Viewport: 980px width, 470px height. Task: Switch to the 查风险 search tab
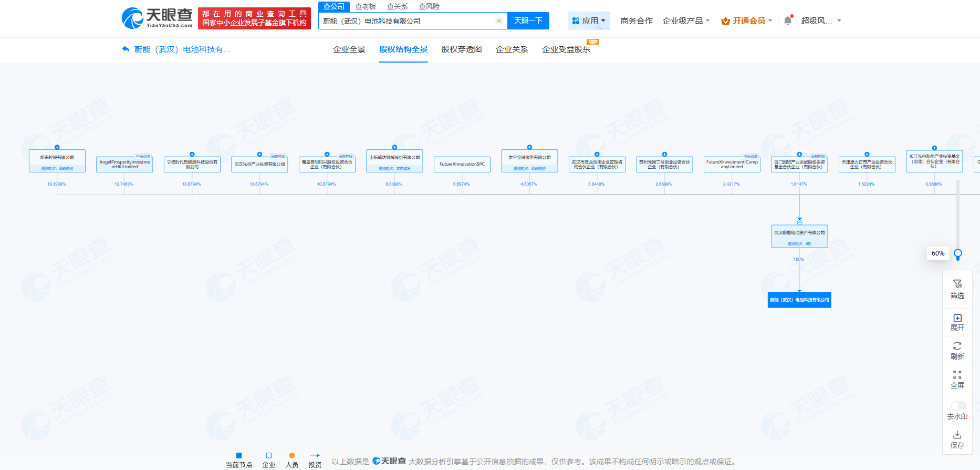(429, 6)
